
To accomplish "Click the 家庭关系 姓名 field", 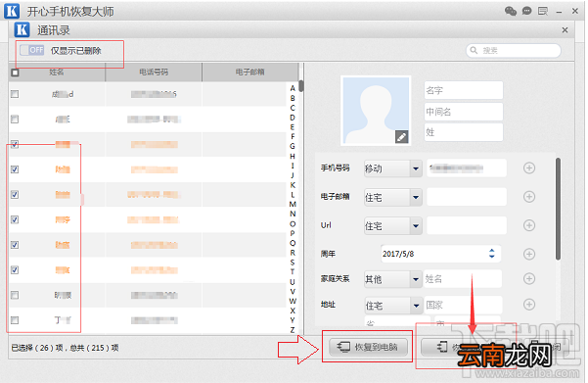I will coord(463,278).
